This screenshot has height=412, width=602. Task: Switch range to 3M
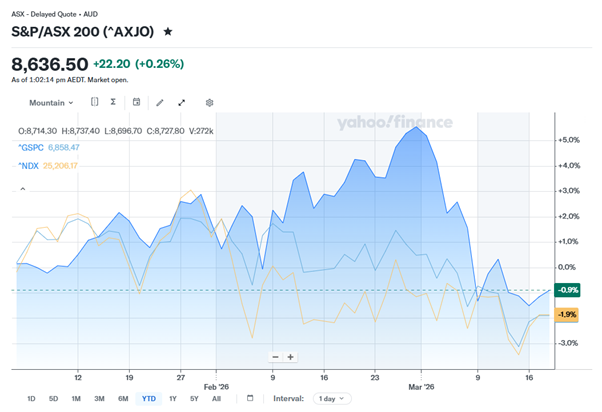pos(99,399)
